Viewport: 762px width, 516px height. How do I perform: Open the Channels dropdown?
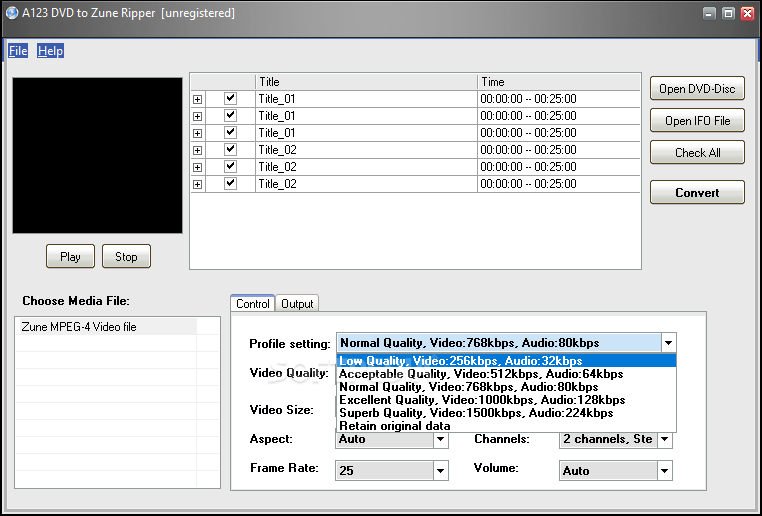(x=665, y=440)
